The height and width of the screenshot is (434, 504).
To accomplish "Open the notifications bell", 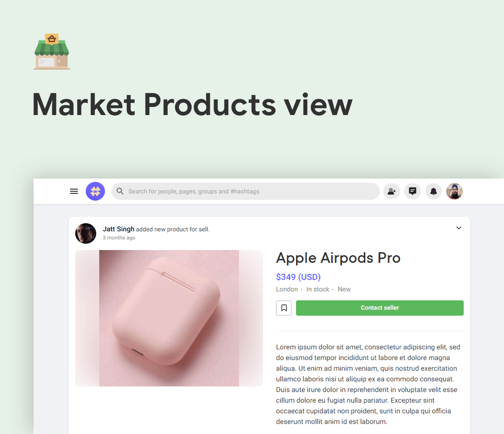I will pyautogui.click(x=434, y=191).
